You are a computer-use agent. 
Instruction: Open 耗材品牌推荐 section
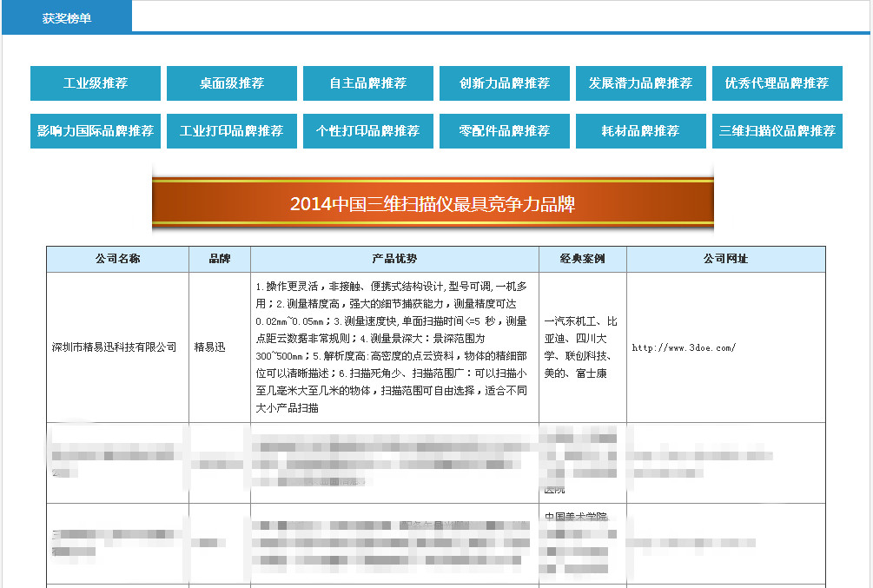click(x=641, y=131)
